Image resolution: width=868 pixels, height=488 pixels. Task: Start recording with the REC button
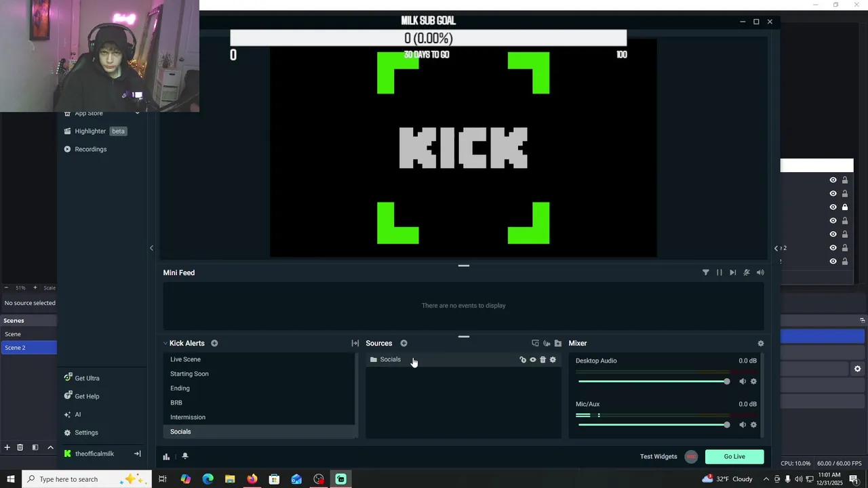[x=691, y=457]
